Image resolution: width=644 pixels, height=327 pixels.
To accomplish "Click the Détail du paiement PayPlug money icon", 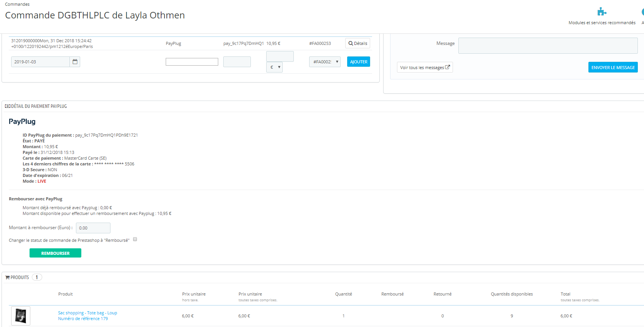I will coord(8,106).
